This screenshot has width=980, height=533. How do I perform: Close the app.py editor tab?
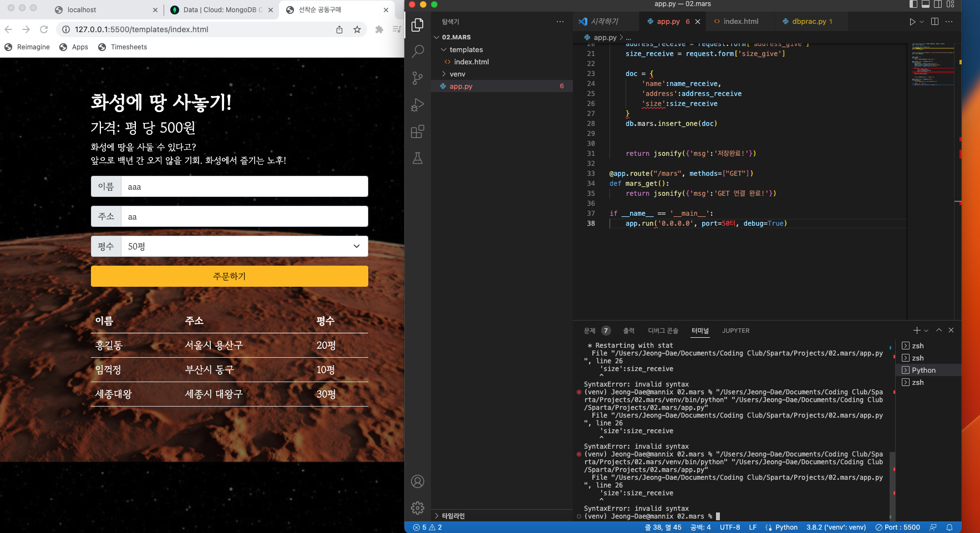pyautogui.click(x=698, y=22)
